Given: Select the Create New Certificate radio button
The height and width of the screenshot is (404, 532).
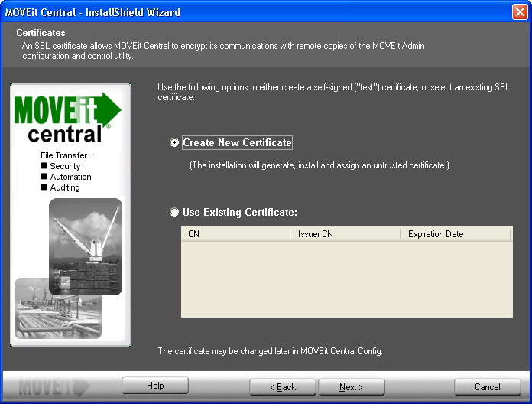Looking at the screenshot, I should (174, 142).
